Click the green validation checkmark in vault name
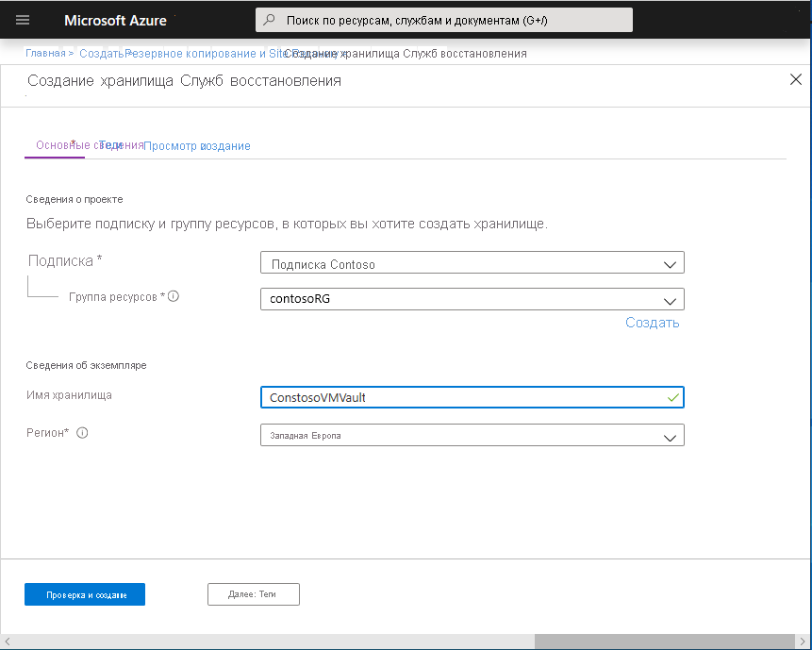 click(672, 398)
